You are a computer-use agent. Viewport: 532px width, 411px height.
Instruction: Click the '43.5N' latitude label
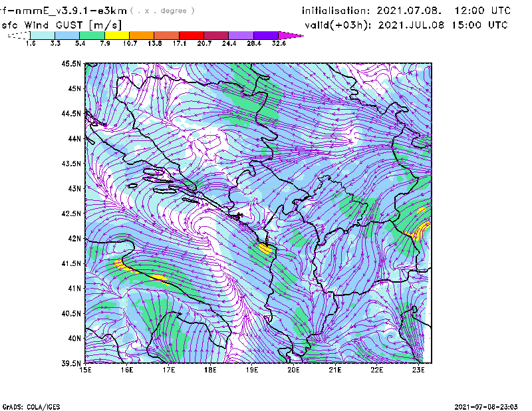(71, 164)
